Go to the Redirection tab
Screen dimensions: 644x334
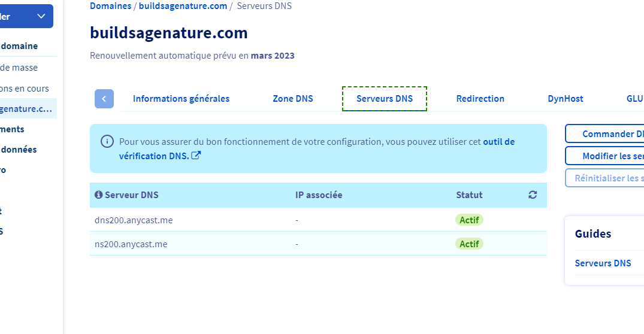pos(480,99)
